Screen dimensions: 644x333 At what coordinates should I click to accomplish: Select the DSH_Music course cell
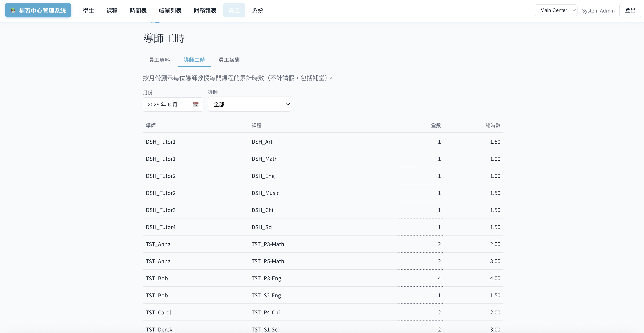pos(265,193)
